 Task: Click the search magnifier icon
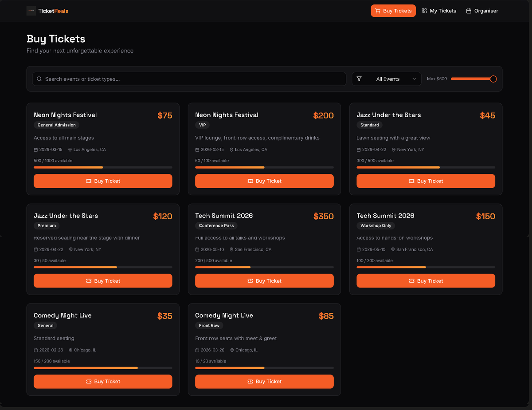click(39, 79)
